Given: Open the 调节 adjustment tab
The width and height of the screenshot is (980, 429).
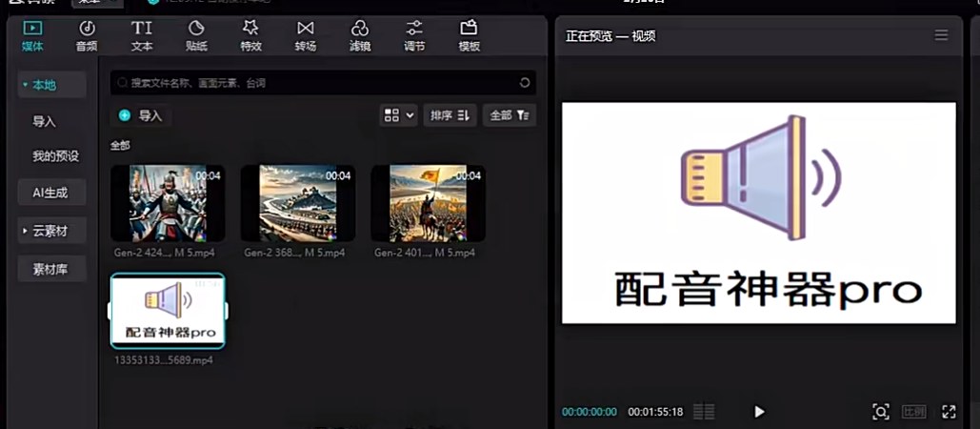Looking at the screenshot, I should [x=414, y=35].
